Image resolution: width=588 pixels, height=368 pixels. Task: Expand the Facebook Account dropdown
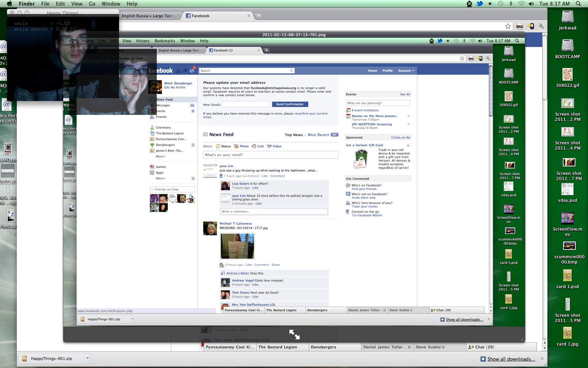click(x=406, y=71)
